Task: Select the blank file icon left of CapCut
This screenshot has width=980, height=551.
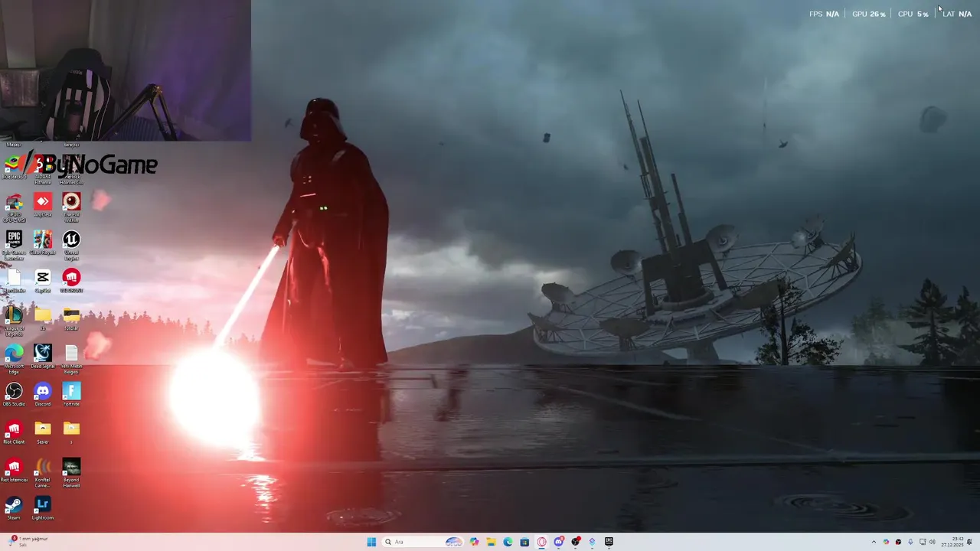Action: click(x=14, y=281)
